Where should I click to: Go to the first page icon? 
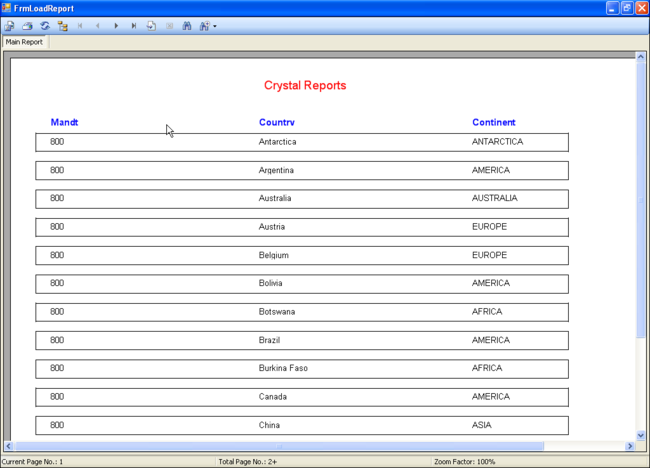[80, 26]
